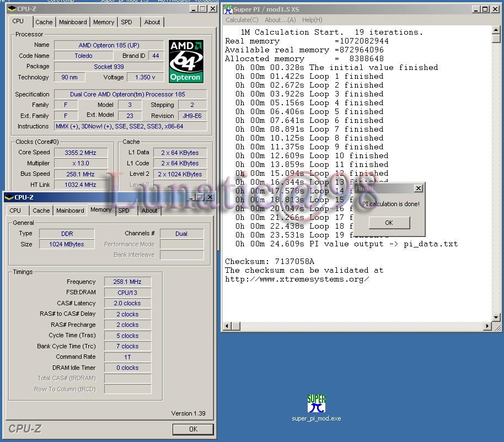Click FSB:DRAM value CPU/13
Screen dimensions: 504x442
[x=127, y=293]
